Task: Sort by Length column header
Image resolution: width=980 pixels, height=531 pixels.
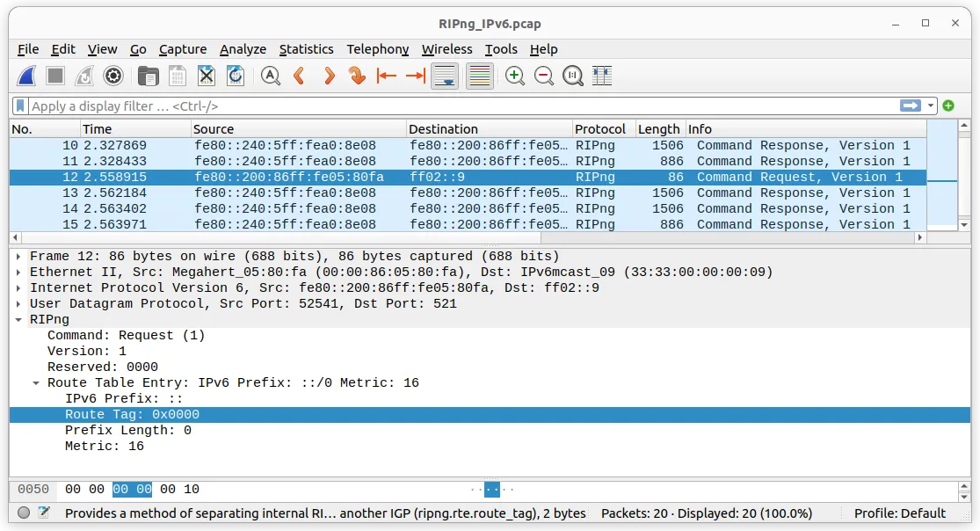Action: (660, 129)
